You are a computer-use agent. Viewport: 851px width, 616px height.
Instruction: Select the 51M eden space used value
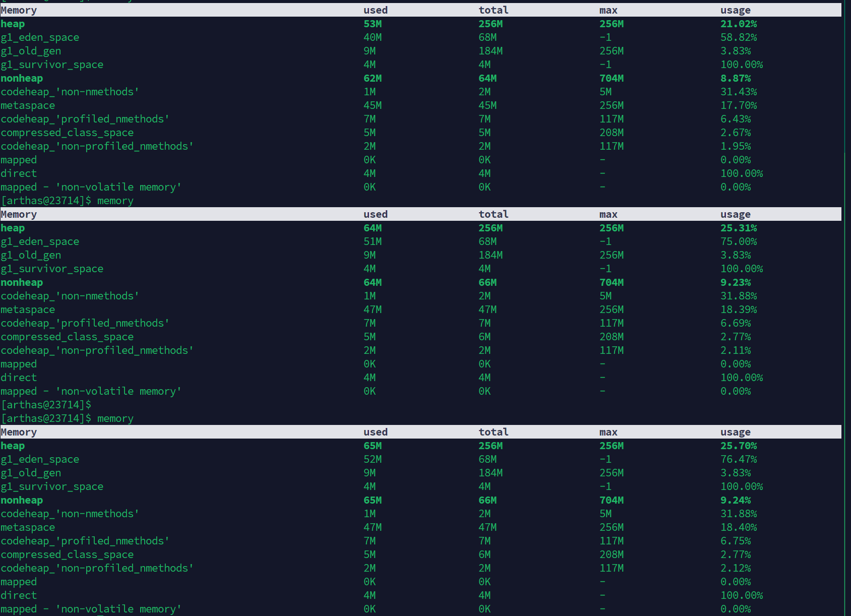pyautogui.click(x=373, y=241)
